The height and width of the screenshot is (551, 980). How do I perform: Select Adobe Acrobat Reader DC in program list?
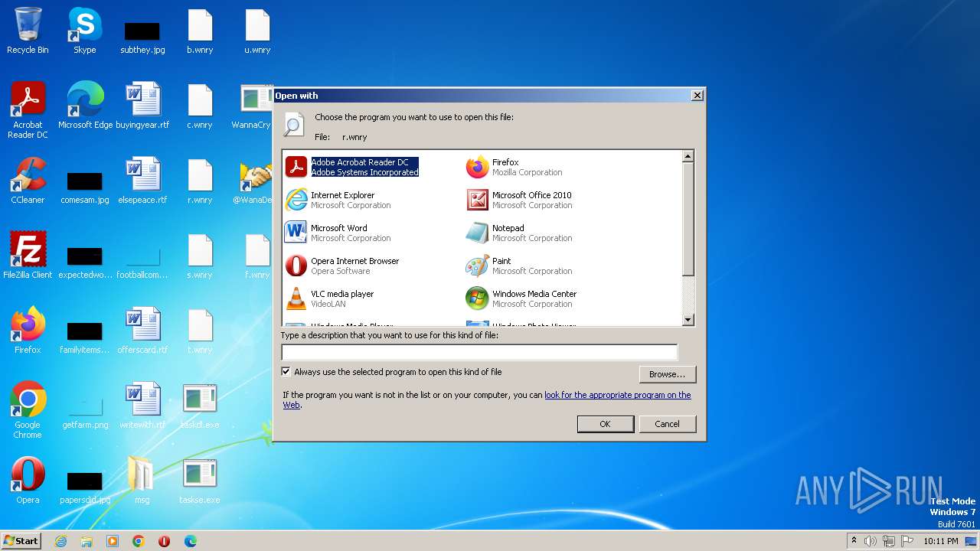[x=352, y=167]
